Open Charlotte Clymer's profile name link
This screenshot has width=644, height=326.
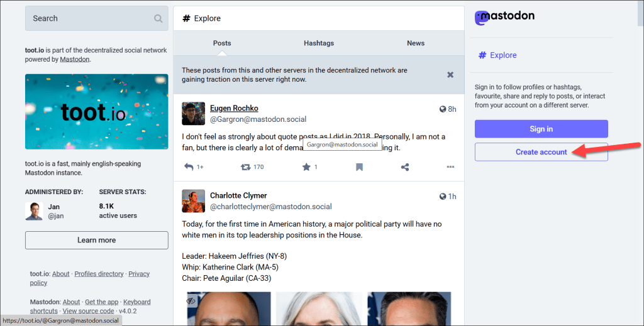tap(238, 195)
